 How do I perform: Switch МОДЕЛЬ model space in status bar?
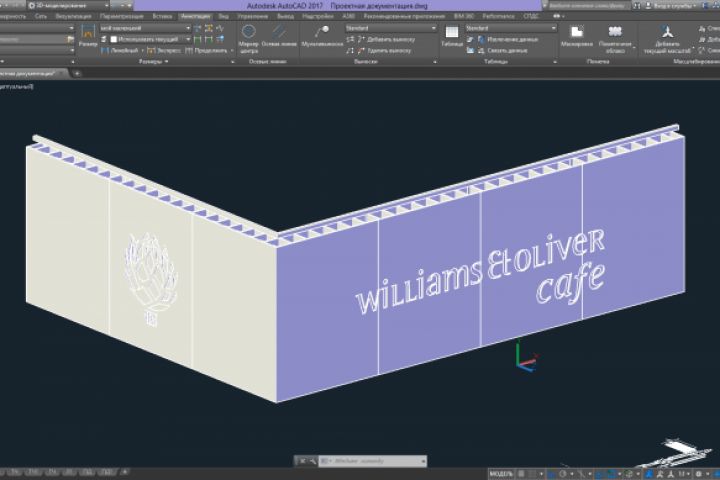click(x=501, y=474)
